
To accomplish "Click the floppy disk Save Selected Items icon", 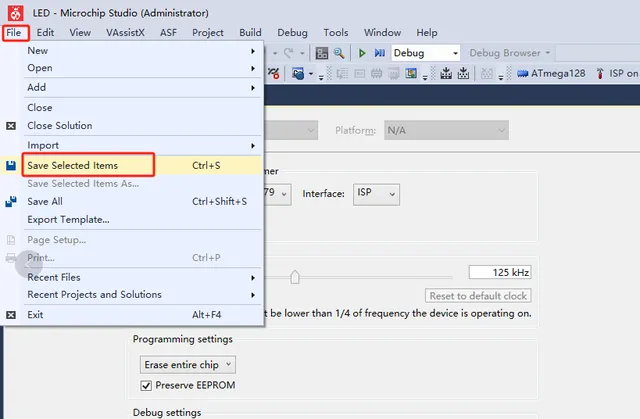I will pos(11,165).
